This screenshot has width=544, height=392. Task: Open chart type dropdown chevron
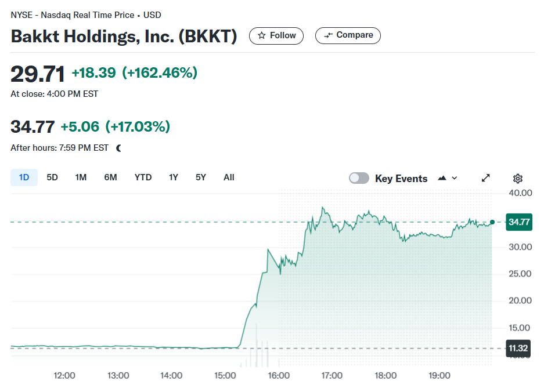(x=455, y=178)
